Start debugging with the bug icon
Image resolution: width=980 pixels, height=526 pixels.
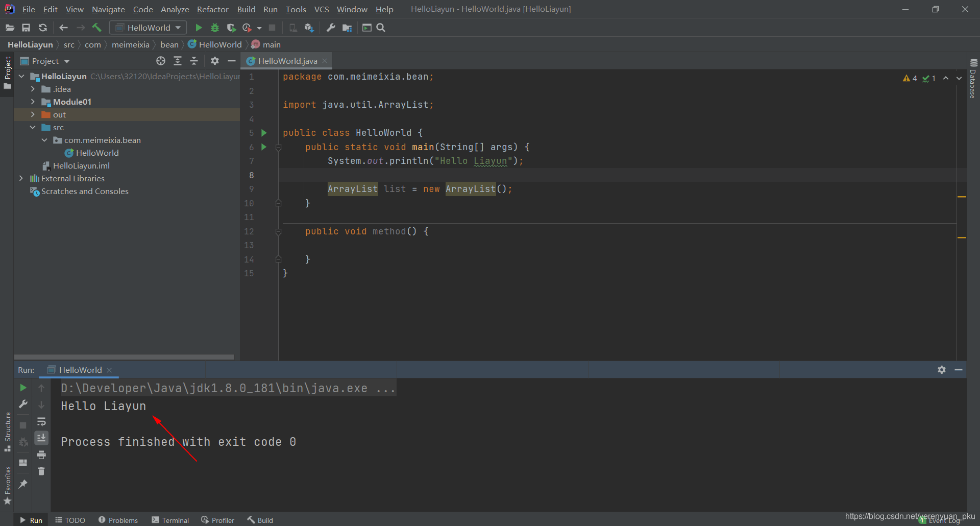pos(215,28)
